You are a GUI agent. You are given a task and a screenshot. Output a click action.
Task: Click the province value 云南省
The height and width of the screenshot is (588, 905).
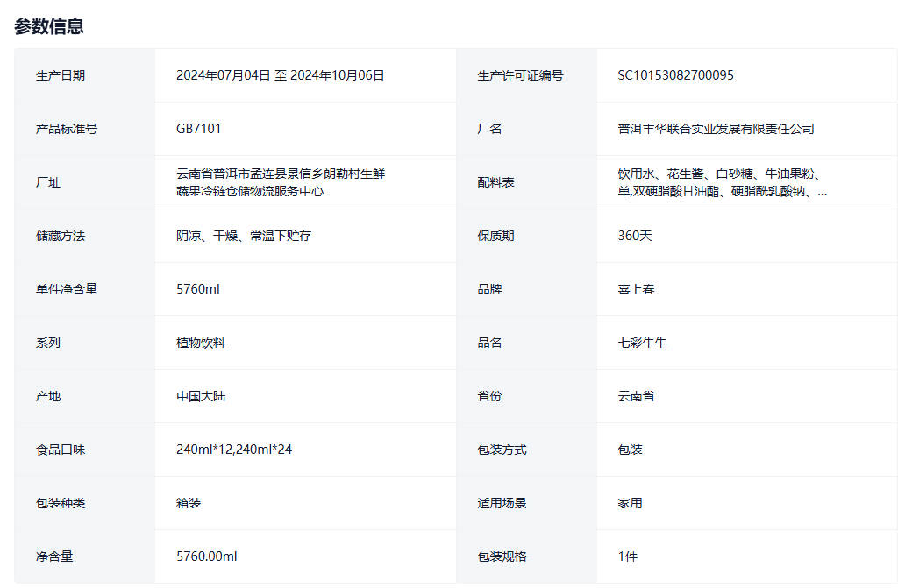[x=636, y=396]
